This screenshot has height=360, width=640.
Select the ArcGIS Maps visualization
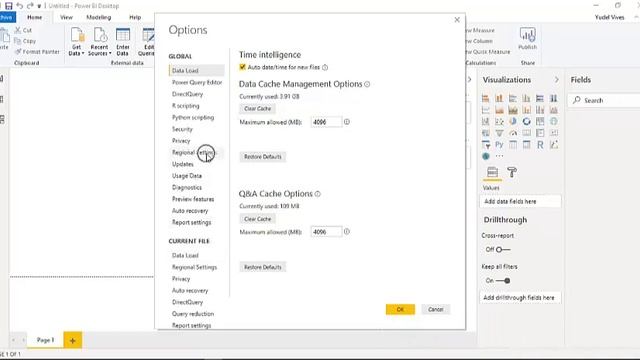(x=485, y=156)
